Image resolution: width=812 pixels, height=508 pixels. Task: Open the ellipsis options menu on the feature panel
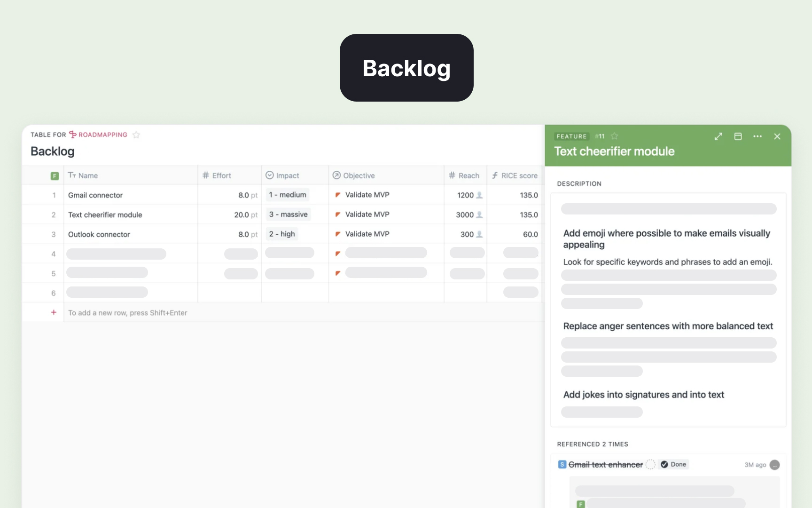[x=757, y=136]
